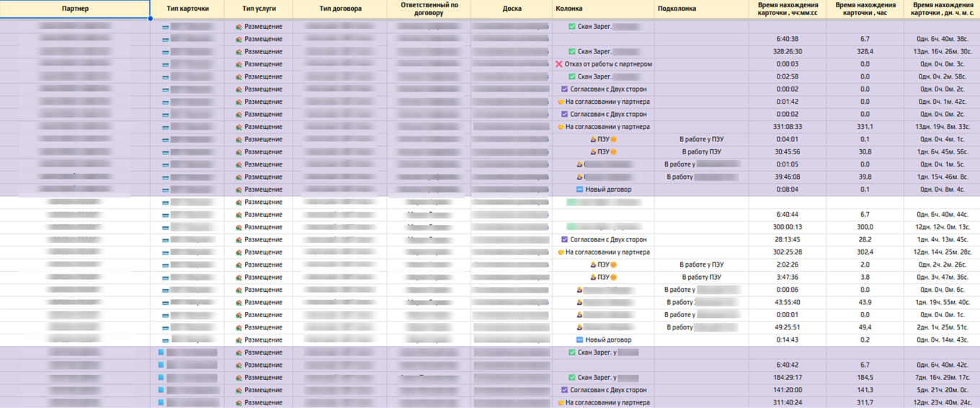
Task: Click the В работе у ПЭУ cell in 0:04:01 row
Action: pyautogui.click(x=702, y=139)
